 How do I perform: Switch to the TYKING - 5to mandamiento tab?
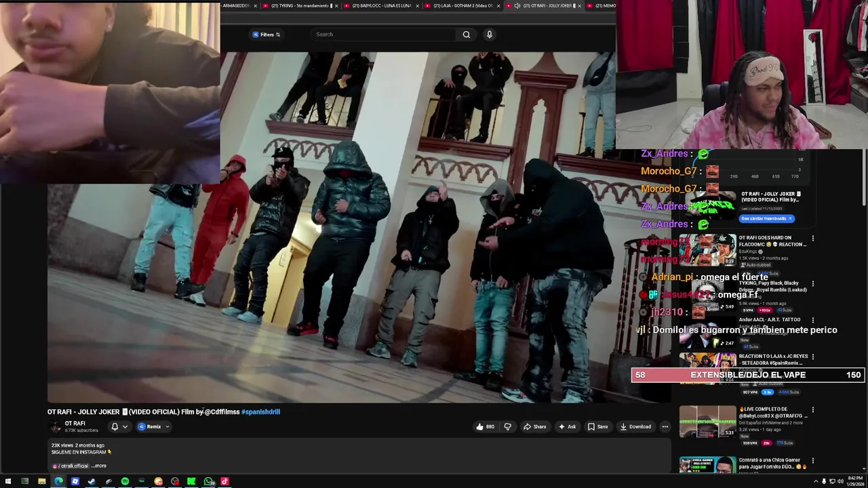pos(300,5)
